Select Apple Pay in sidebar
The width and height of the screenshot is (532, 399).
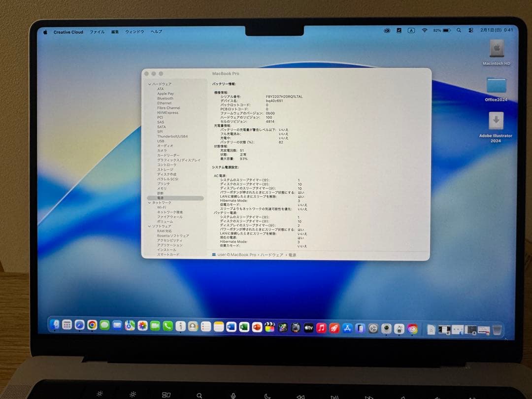click(165, 94)
